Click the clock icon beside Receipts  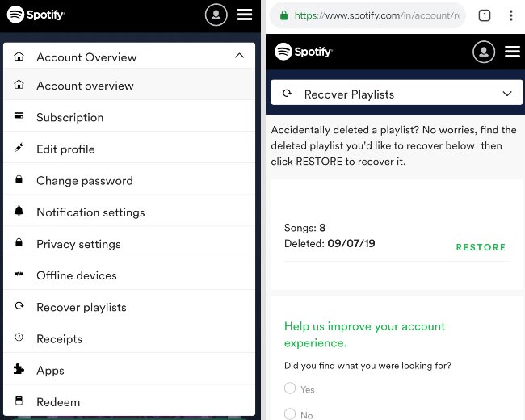pyautogui.click(x=19, y=337)
